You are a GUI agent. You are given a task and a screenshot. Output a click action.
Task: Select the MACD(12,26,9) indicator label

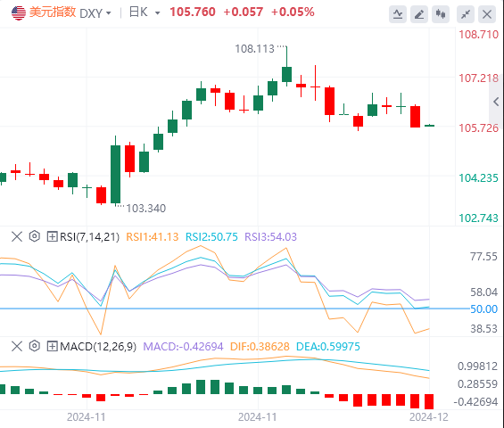pyautogui.click(x=98, y=346)
